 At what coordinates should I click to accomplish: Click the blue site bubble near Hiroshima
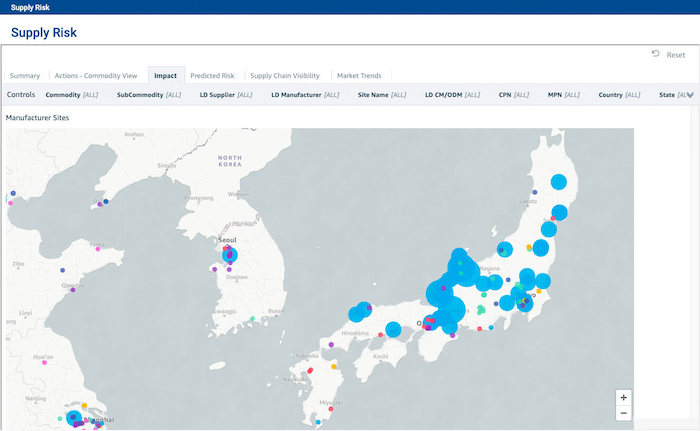tap(356, 314)
